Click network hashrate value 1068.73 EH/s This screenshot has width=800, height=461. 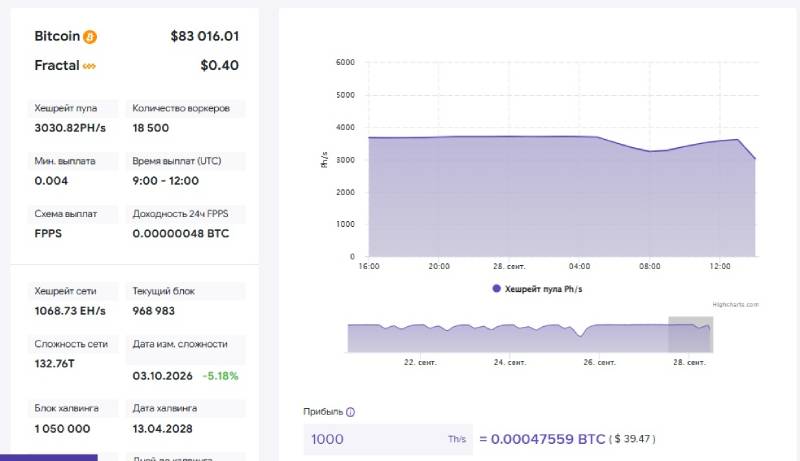point(70,311)
